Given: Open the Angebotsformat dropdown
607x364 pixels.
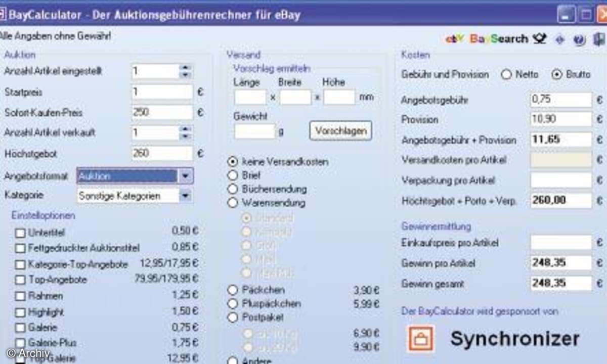Looking at the screenshot, I should (186, 176).
